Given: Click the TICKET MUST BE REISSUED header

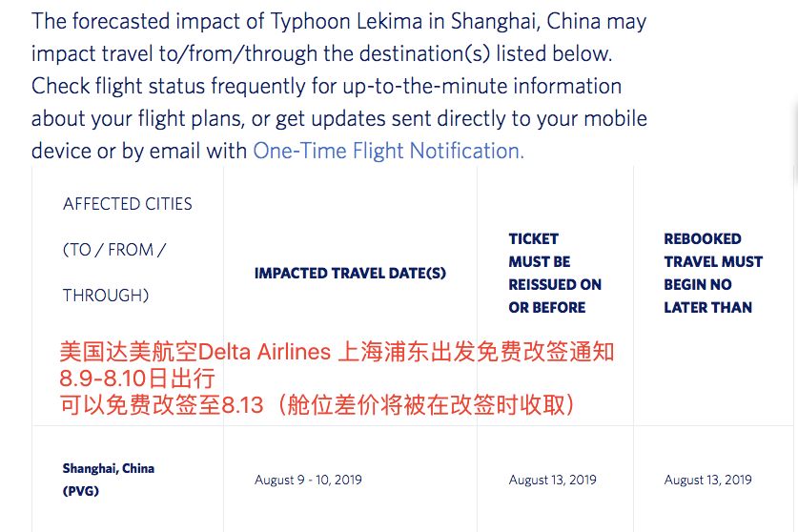Looking at the screenshot, I should click(x=555, y=274).
